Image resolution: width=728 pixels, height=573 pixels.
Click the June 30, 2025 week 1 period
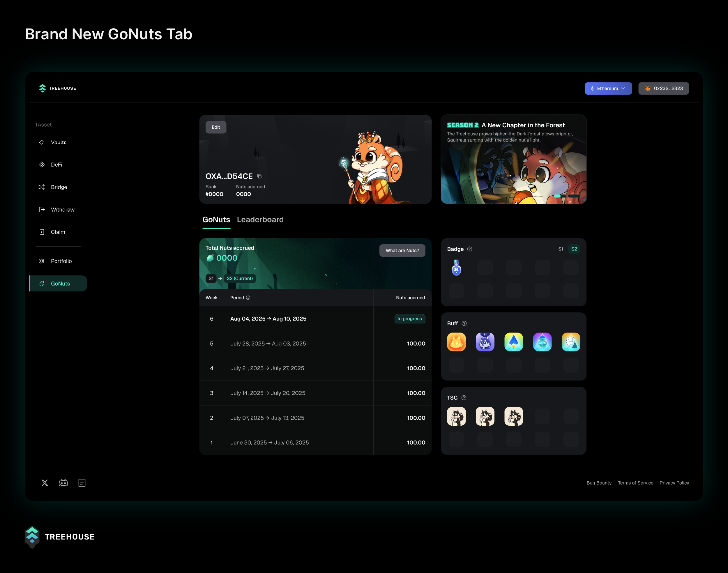(x=269, y=443)
